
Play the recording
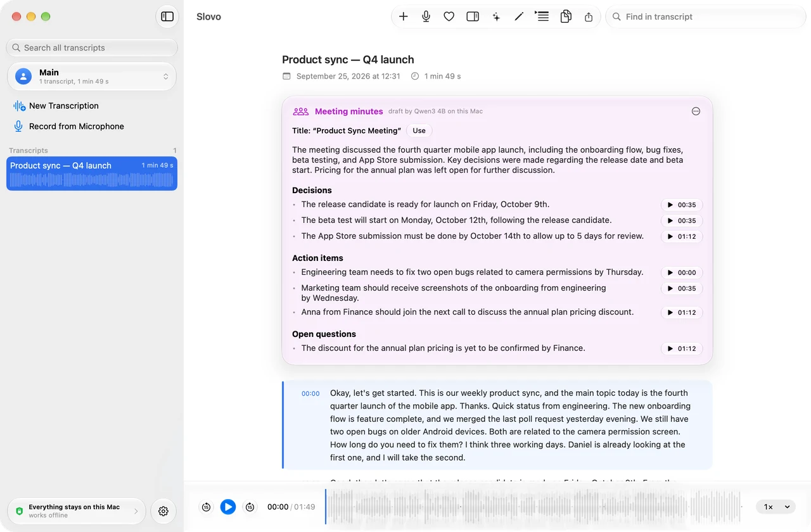(228, 507)
